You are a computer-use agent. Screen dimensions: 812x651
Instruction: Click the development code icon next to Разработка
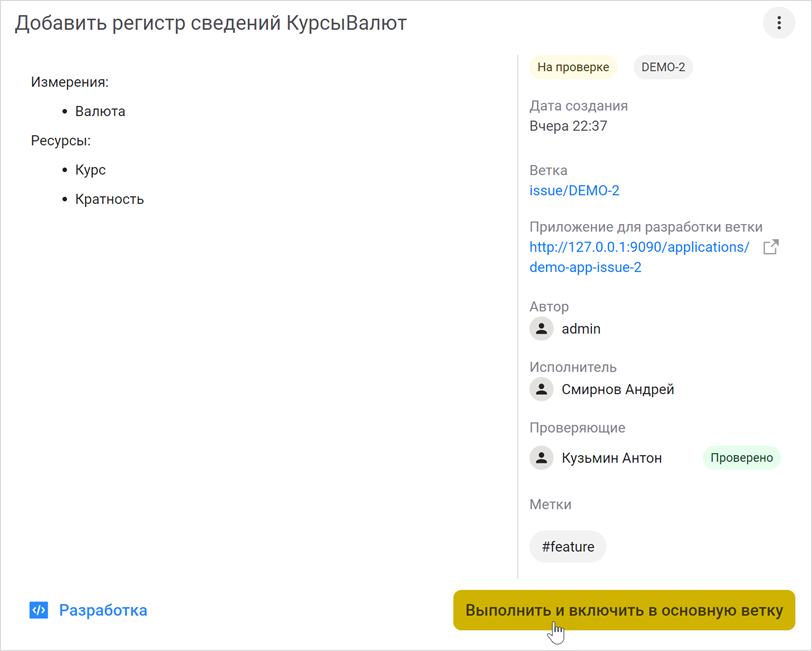(x=38, y=610)
